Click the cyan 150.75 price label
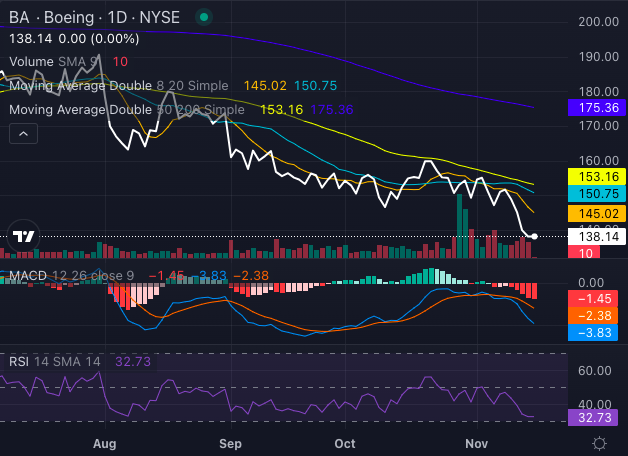Image resolution: width=628 pixels, height=456 pixels. [x=594, y=194]
